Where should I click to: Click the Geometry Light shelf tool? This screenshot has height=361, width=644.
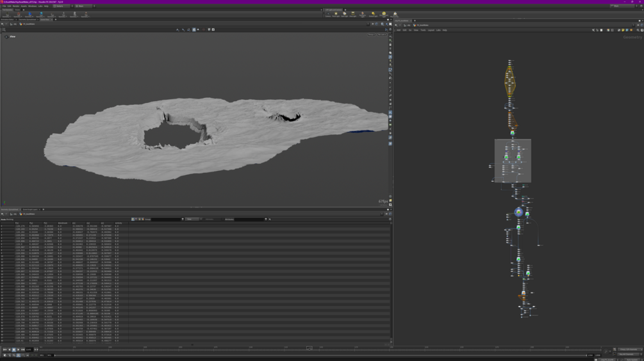363,15
